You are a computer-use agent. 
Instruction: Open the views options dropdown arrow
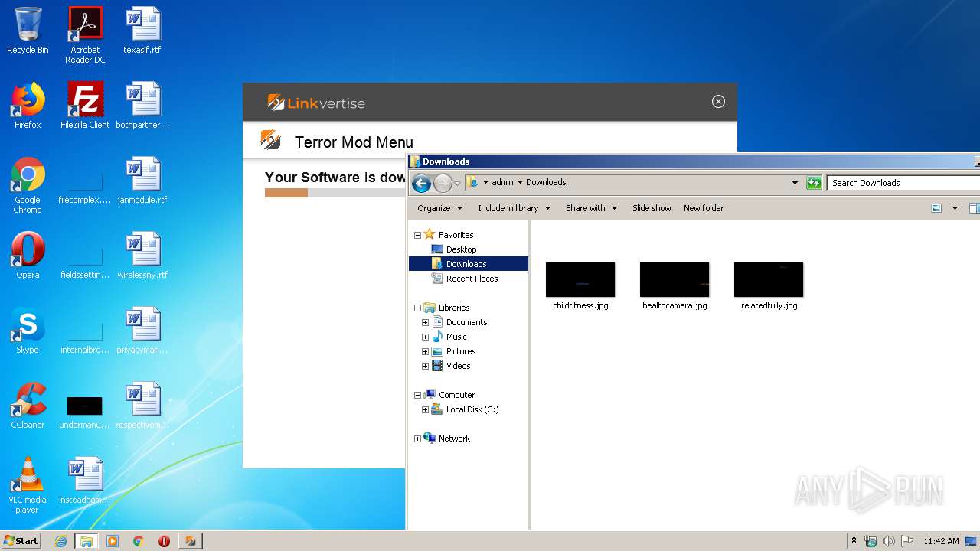955,208
